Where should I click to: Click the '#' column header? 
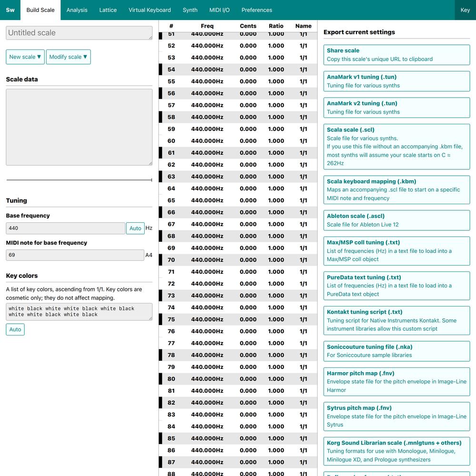[171, 26]
